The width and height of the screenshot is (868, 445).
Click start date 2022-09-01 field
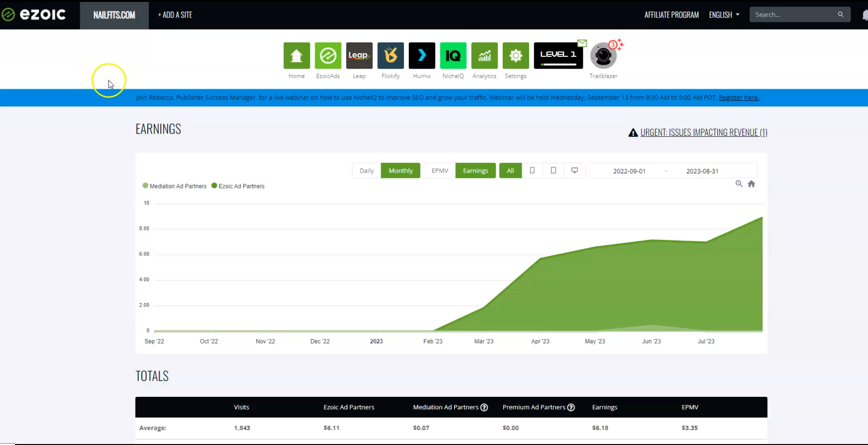point(629,171)
